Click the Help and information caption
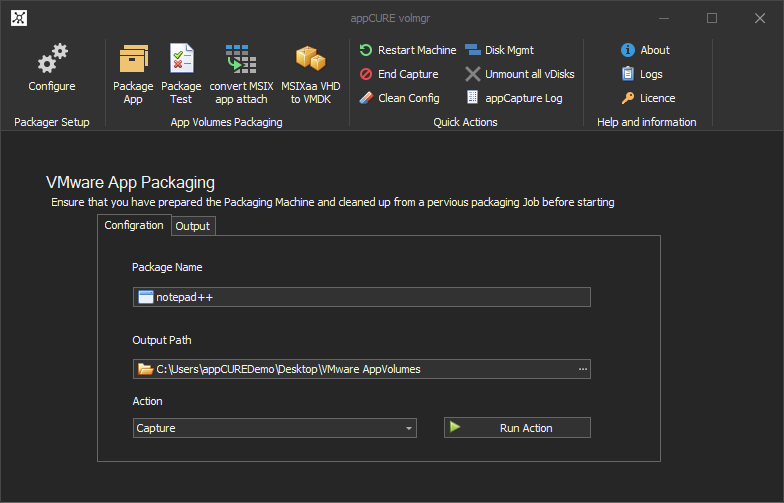Screen dimensions: 784x503 coord(646,122)
